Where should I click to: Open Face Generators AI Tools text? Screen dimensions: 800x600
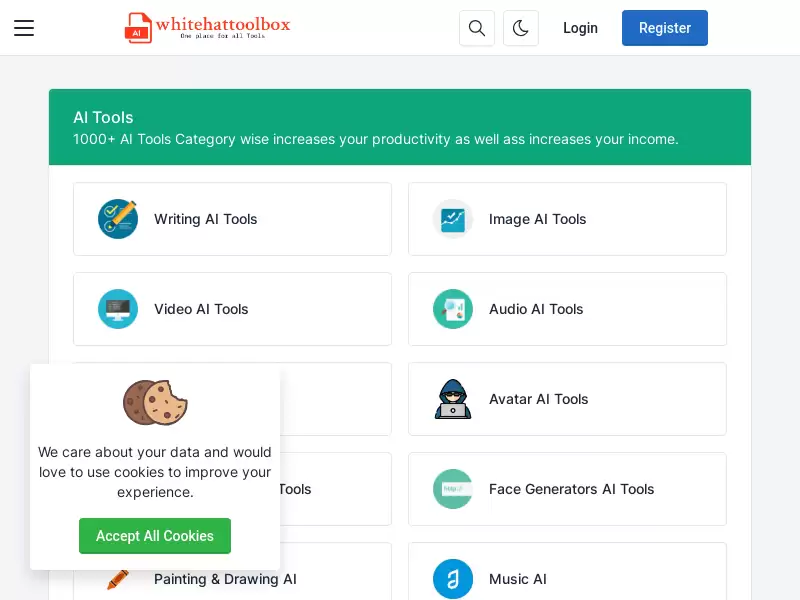pyautogui.click(x=571, y=489)
